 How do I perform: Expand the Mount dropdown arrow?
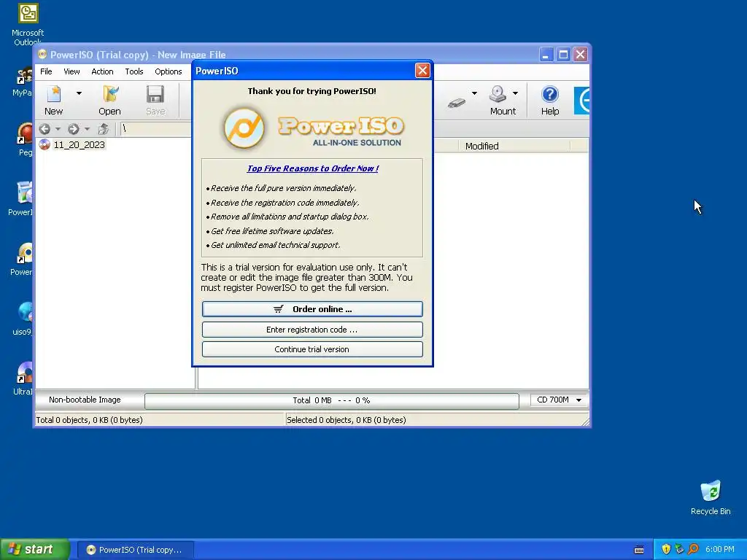(x=515, y=93)
